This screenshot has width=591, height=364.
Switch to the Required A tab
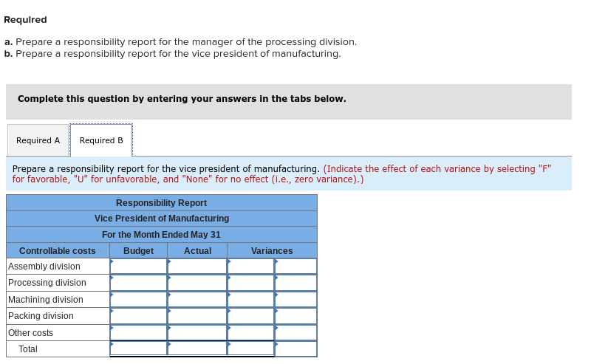[38, 140]
